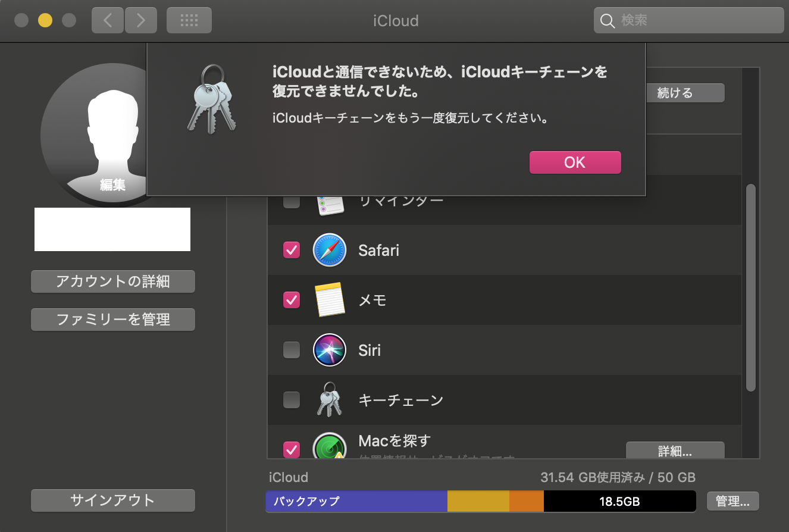Click the キーチェーン label in the list
Screen dimensions: 789x532
click(x=401, y=400)
